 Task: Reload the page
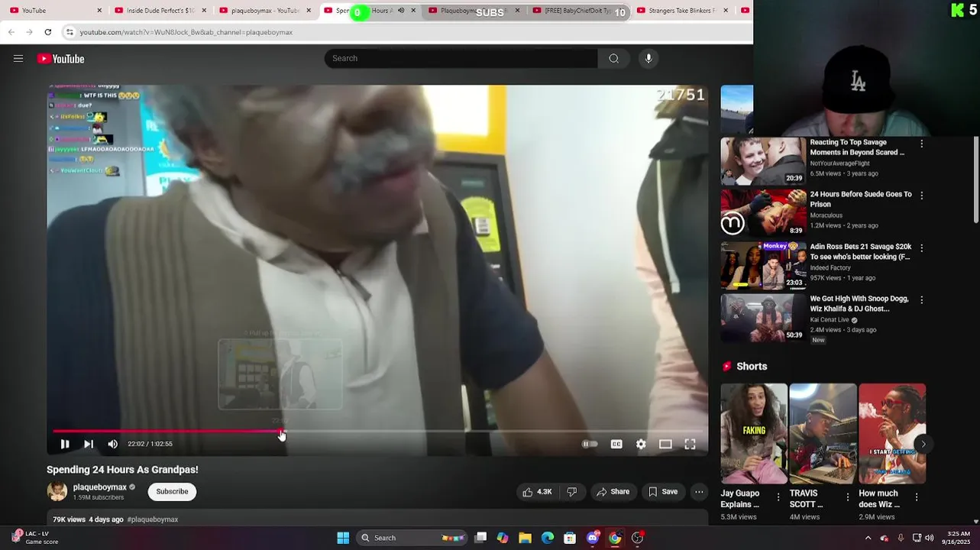pyautogui.click(x=47, y=32)
